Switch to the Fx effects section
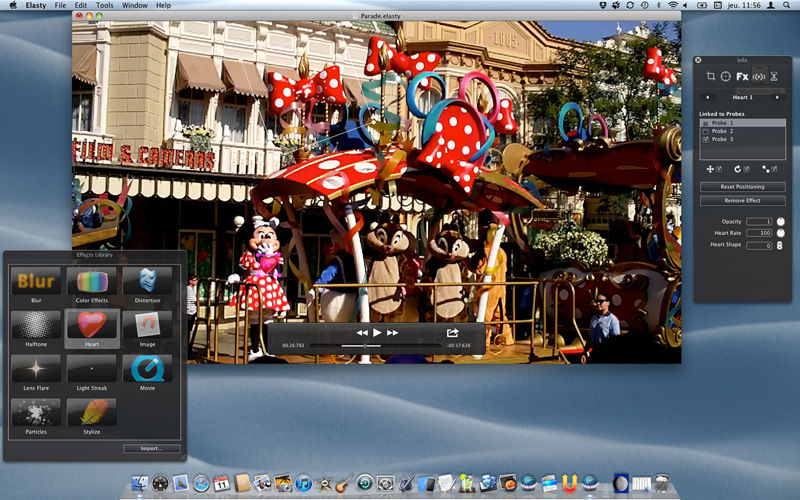800x500 pixels. (x=742, y=77)
